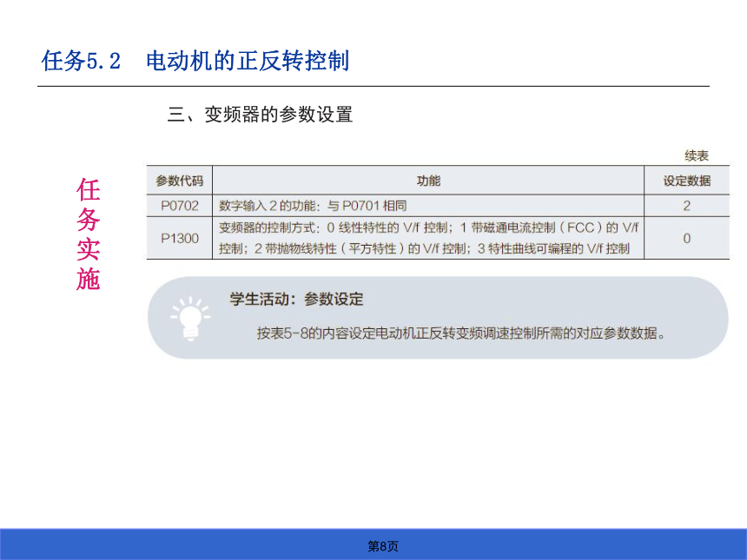The width and height of the screenshot is (747, 560).
Task: Click the sentence starting 按表5-8的内容设定
Action: point(460,333)
